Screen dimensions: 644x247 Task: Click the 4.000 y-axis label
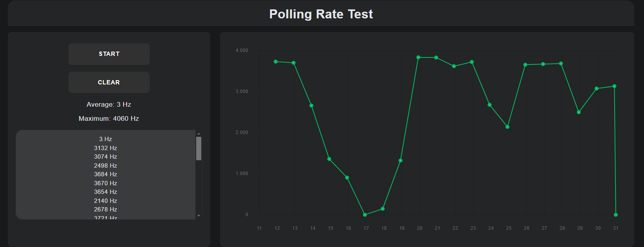click(242, 50)
